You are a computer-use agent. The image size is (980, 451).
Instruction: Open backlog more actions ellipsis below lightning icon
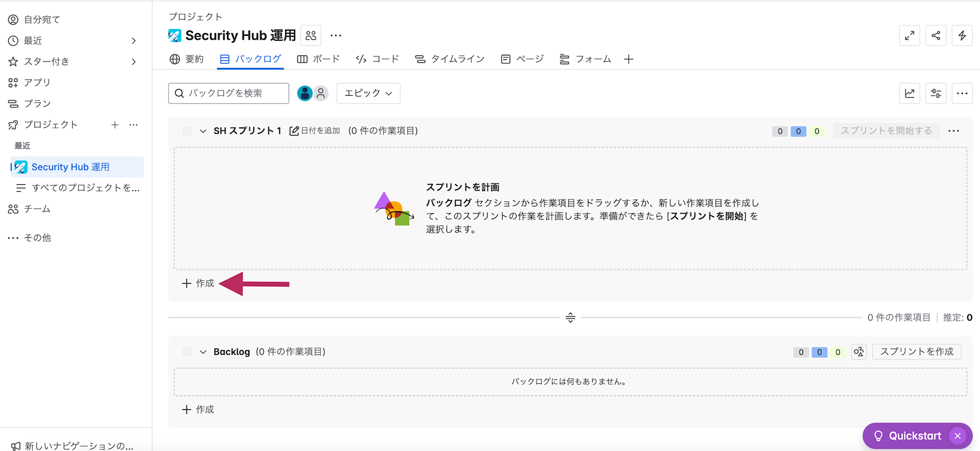(962, 93)
